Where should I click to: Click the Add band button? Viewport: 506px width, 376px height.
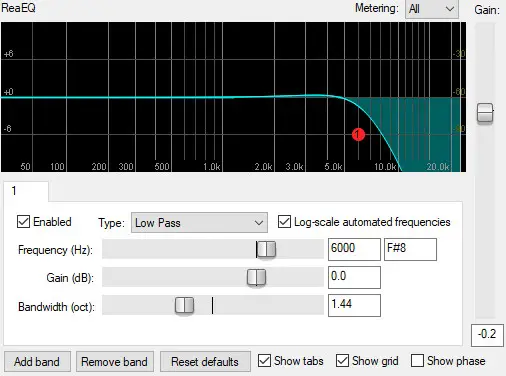coord(37,361)
